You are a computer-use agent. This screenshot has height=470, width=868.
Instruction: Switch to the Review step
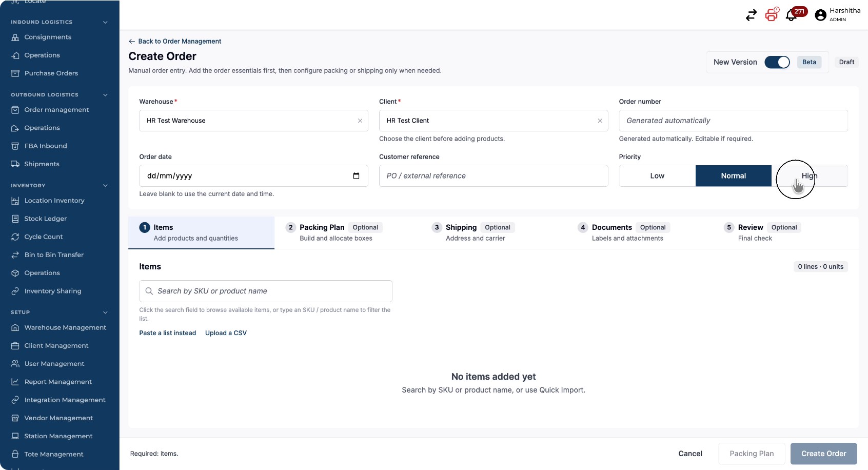click(786, 232)
